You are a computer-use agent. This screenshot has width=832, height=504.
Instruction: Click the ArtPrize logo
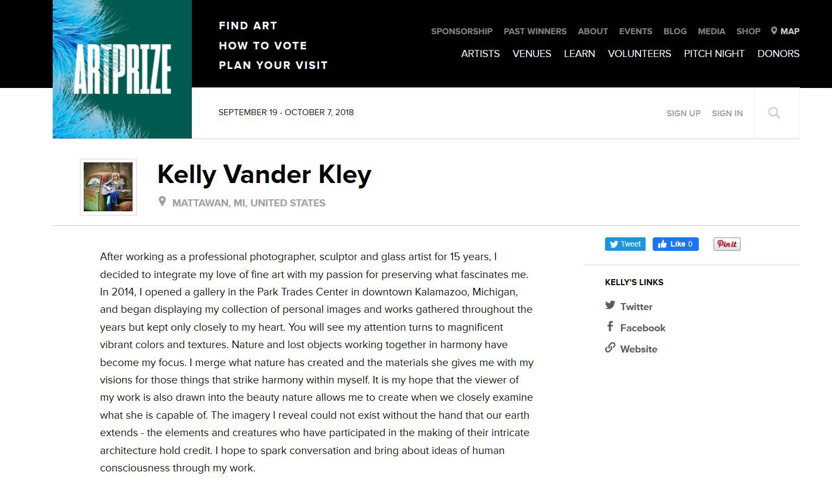[122, 69]
